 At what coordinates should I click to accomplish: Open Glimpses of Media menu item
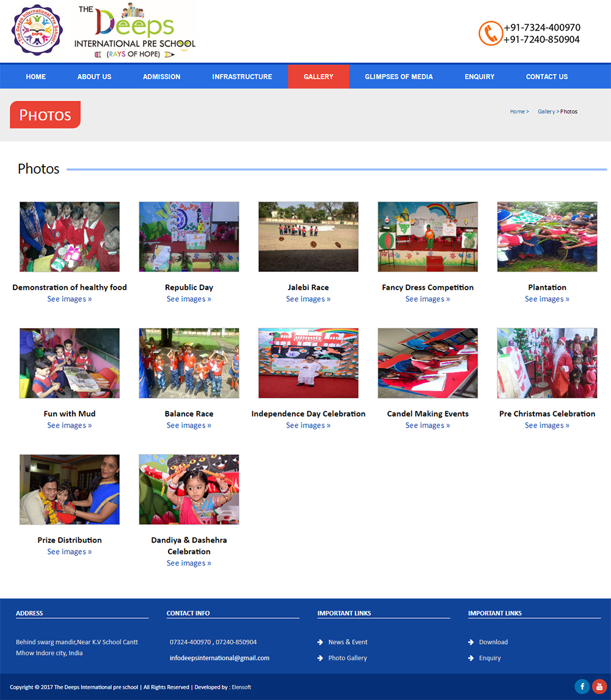[398, 76]
